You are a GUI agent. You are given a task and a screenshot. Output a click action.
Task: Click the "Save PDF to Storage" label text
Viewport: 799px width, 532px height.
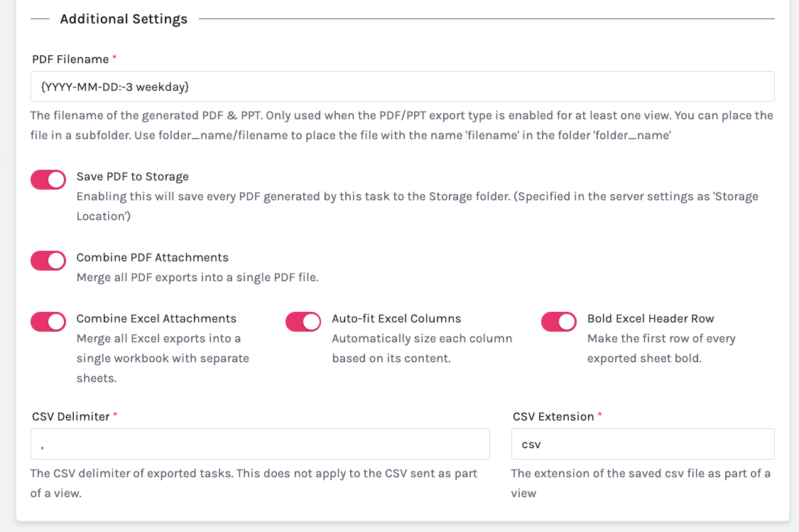coord(132,176)
